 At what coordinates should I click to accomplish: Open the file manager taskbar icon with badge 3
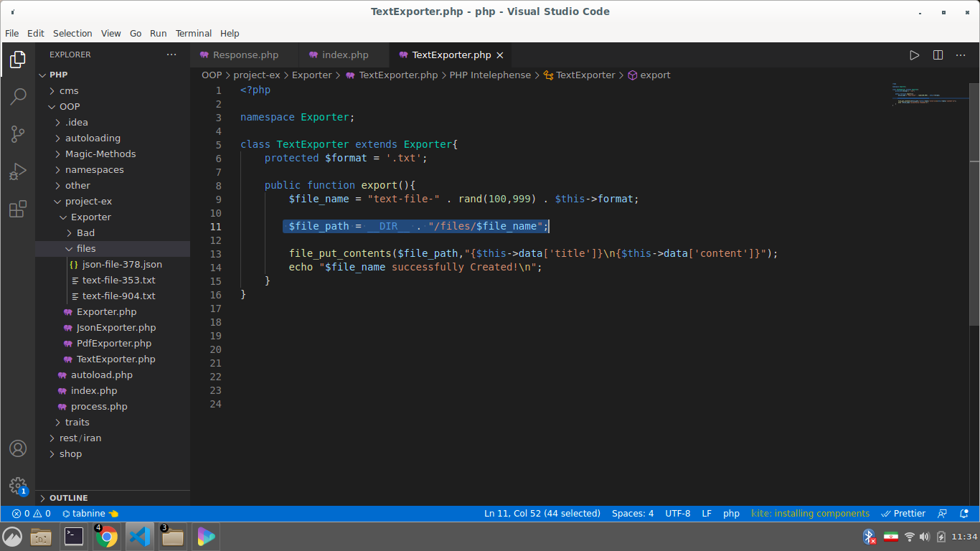click(172, 537)
